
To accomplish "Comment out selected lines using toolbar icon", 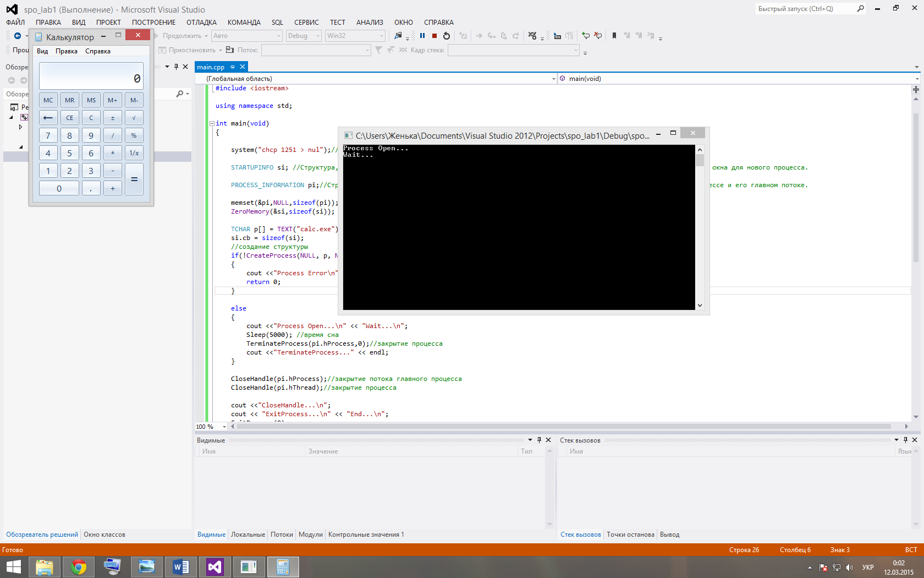I will (586, 36).
